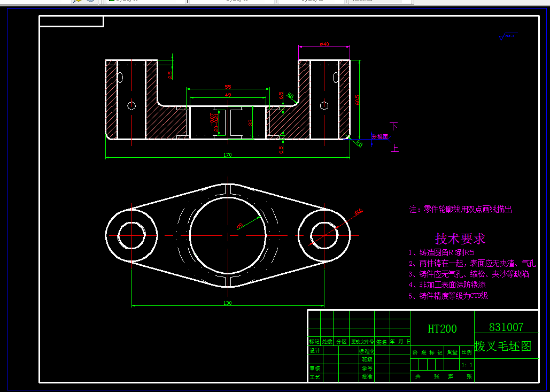Click the 1:1 scale value
This screenshot has width=550, height=392.
click(x=467, y=365)
